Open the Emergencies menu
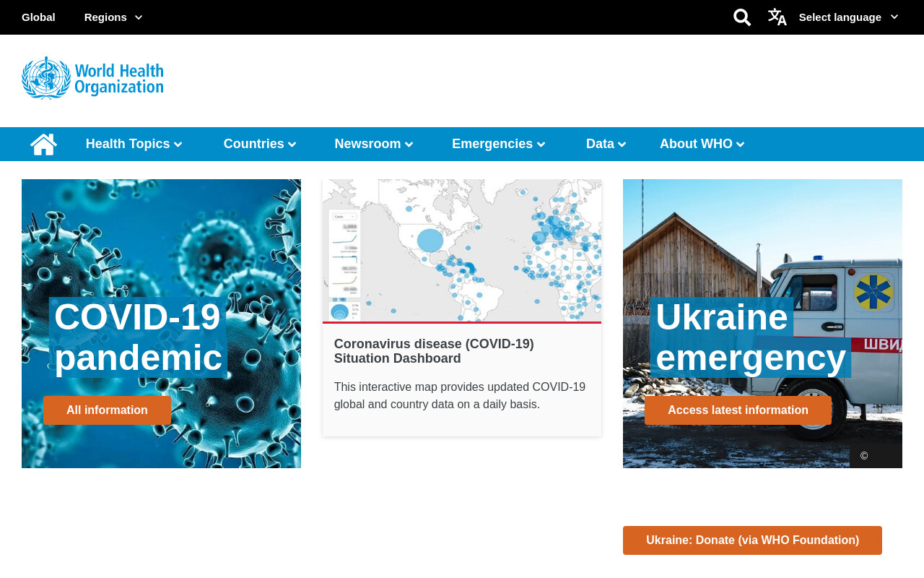Image resolution: width=924 pixels, height=578 pixels. click(x=499, y=144)
